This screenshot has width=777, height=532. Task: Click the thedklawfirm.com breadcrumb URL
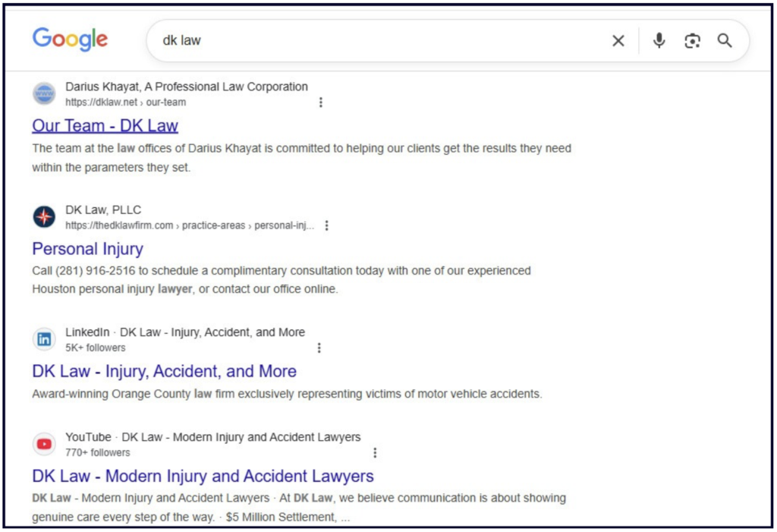coord(189,225)
